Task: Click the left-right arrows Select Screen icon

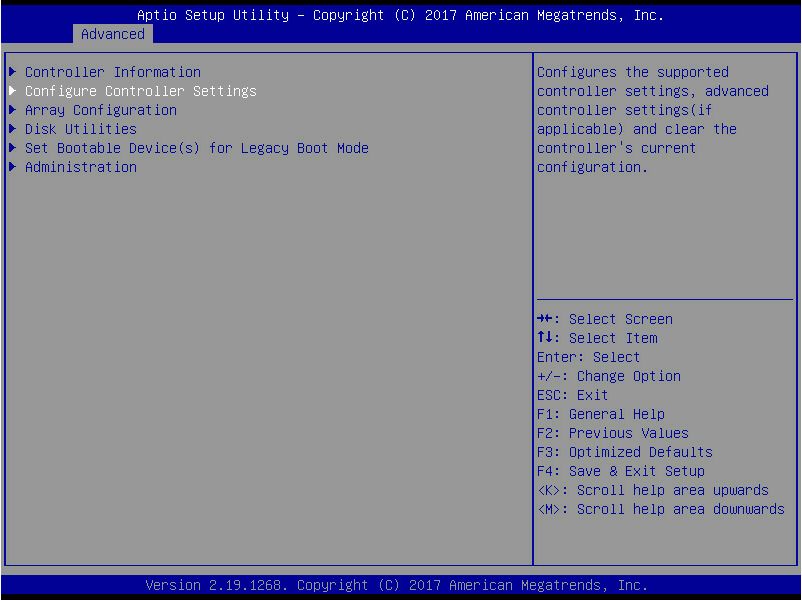Action: pyautogui.click(x=545, y=319)
